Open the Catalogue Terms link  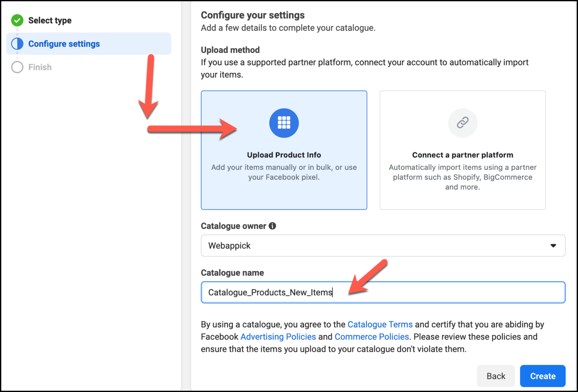[x=380, y=324]
